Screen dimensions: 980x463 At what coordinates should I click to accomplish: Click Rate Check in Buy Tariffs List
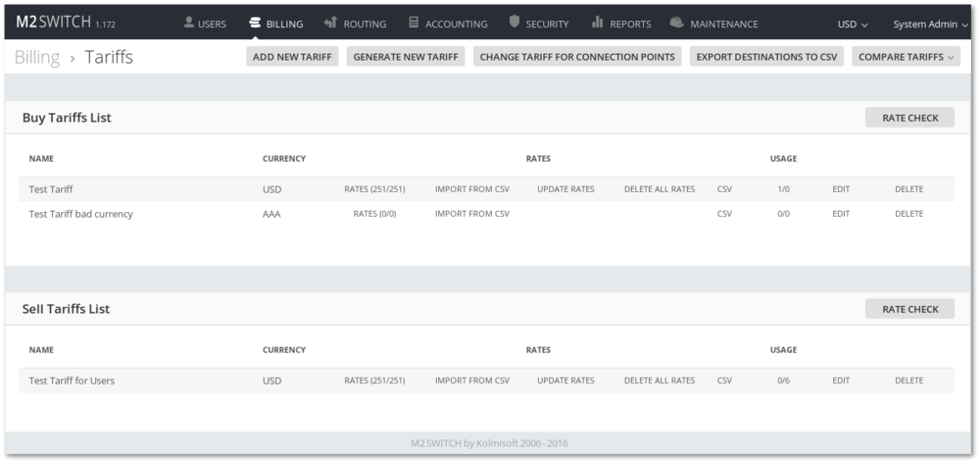pos(909,118)
